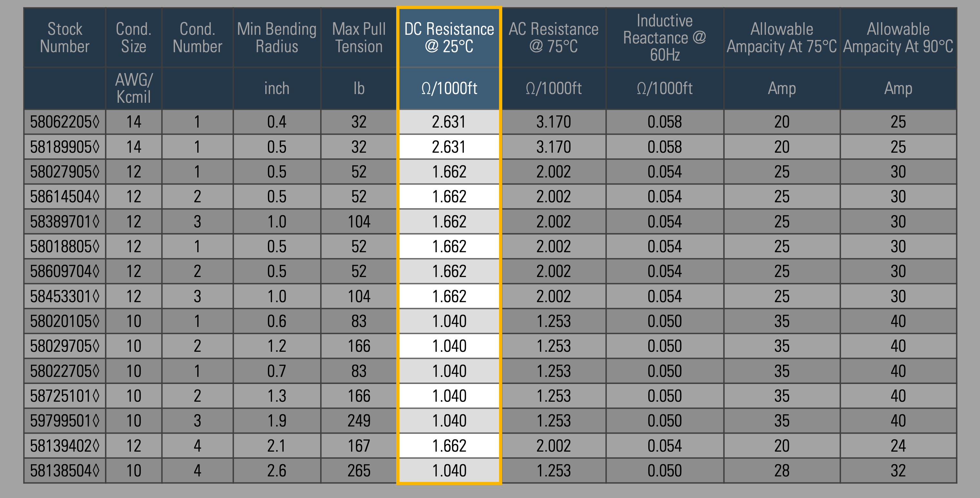Select Inductive Reactance @ 60Hz header
This screenshot has height=498, width=980.
(665, 38)
